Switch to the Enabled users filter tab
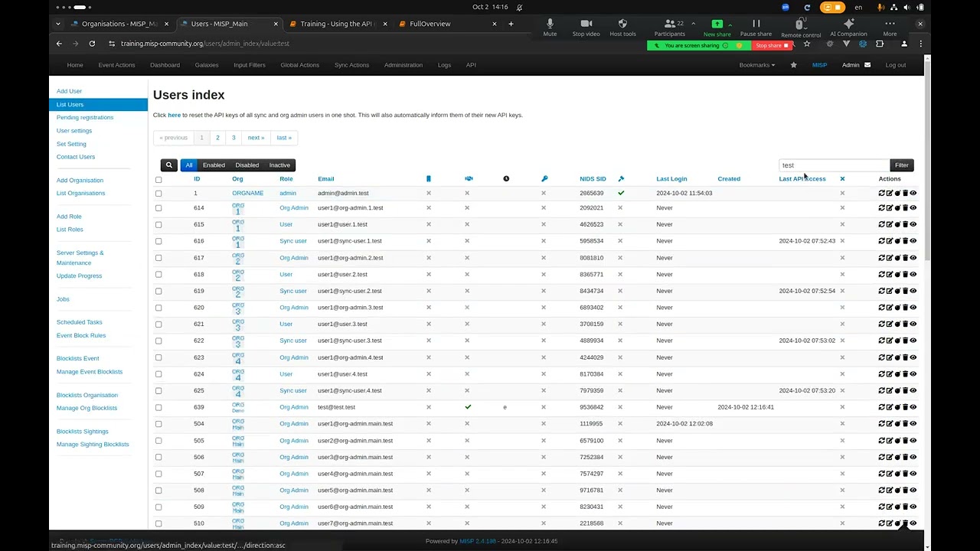This screenshot has width=980, height=551. pos(214,165)
